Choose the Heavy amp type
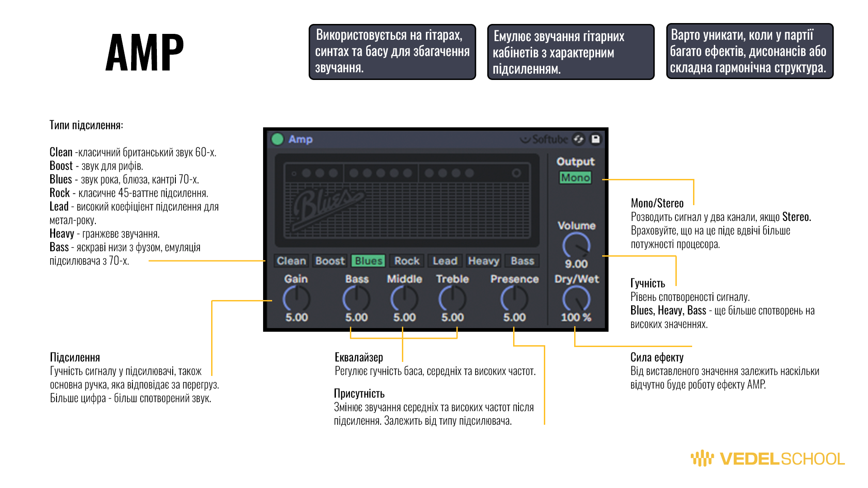Screen dimensions: 868x488 click(x=483, y=261)
